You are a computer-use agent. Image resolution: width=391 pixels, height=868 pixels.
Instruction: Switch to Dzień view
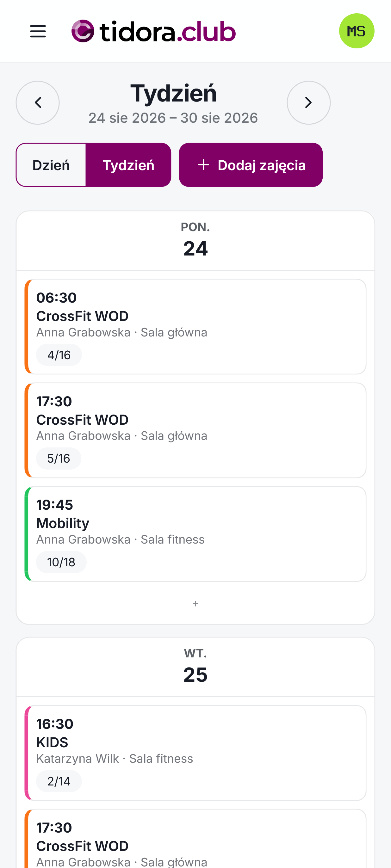click(51, 165)
